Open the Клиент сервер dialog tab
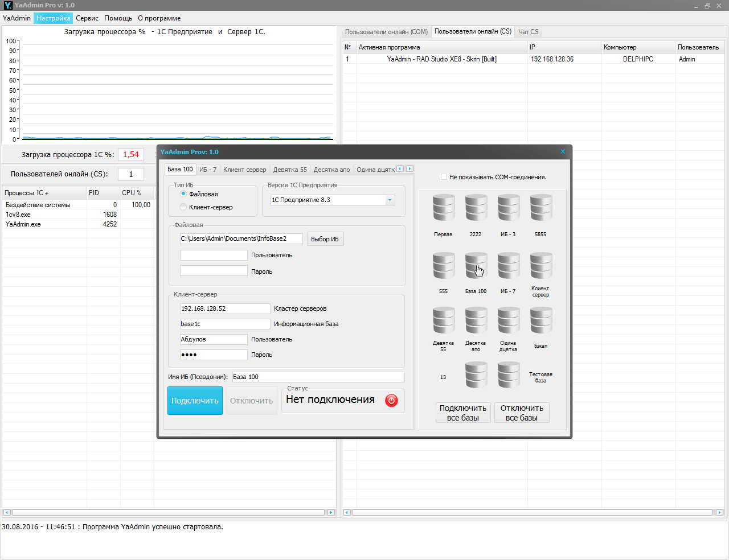729x560 pixels. [245, 170]
